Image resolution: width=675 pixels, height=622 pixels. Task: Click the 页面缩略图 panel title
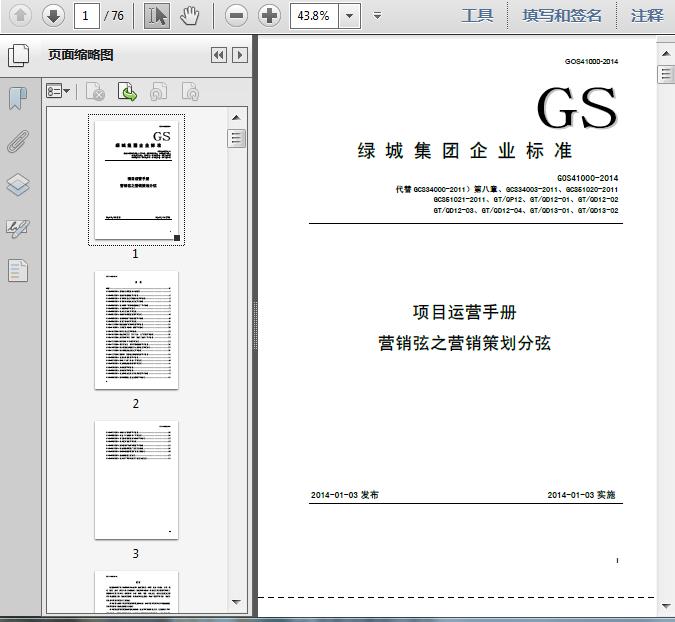(x=81, y=55)
